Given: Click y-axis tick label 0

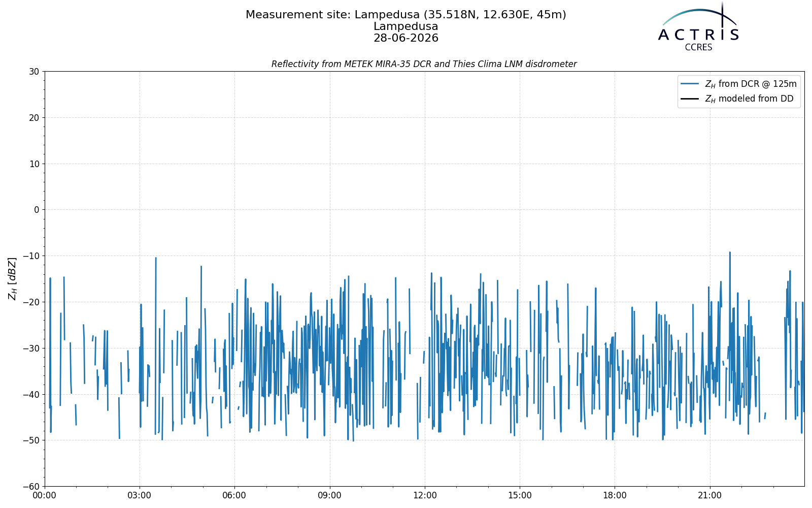Looking at the screenshot, I should coord(37,210).
